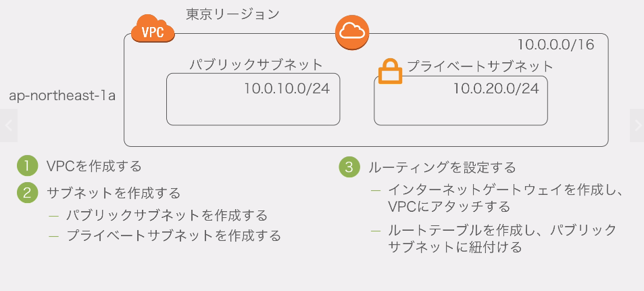The image size is (644, 291).
Task: Click the 10.0.0.0/16 VPC CIDR label
Action: (x=555, y=45)
